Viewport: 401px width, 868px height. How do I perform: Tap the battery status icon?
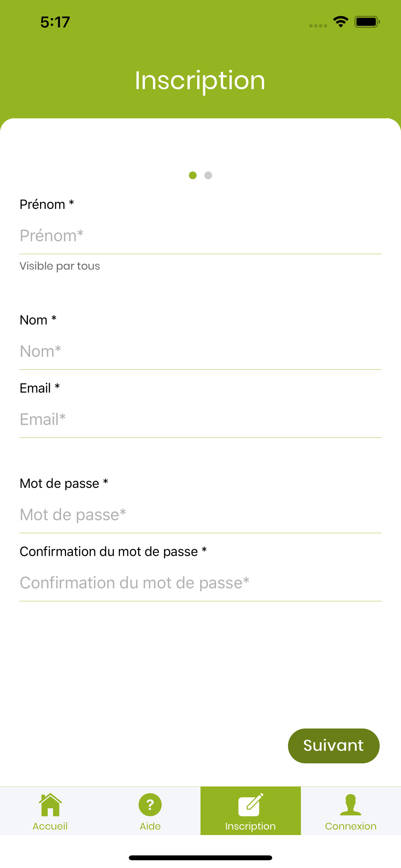[367, 22]
